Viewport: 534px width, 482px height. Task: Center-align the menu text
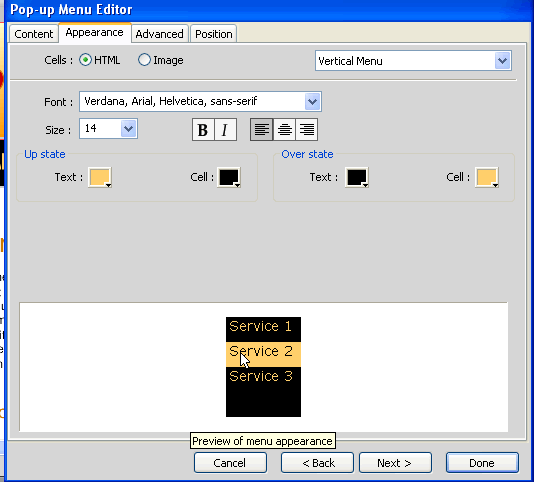[284, 129]
